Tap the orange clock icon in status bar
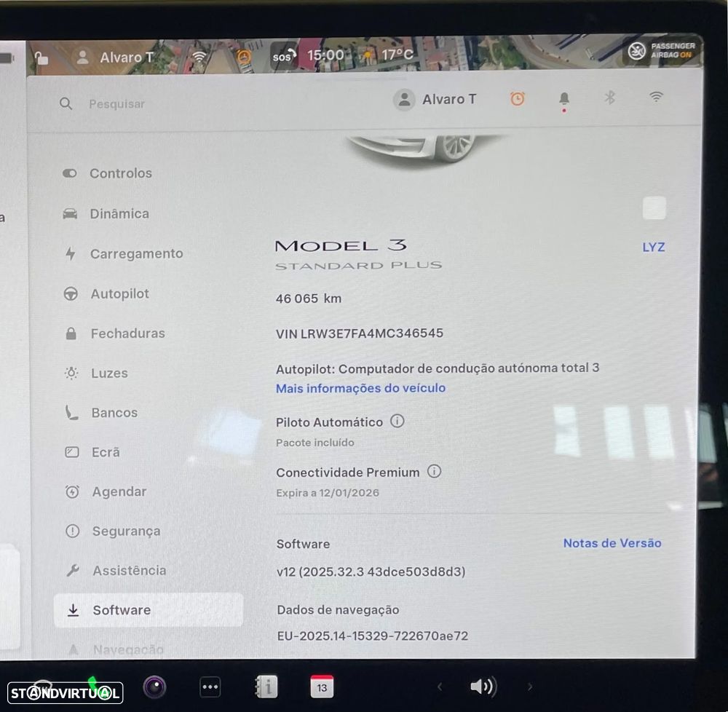Viewport: 728px width, 712px height. click(x=244, y=57)
